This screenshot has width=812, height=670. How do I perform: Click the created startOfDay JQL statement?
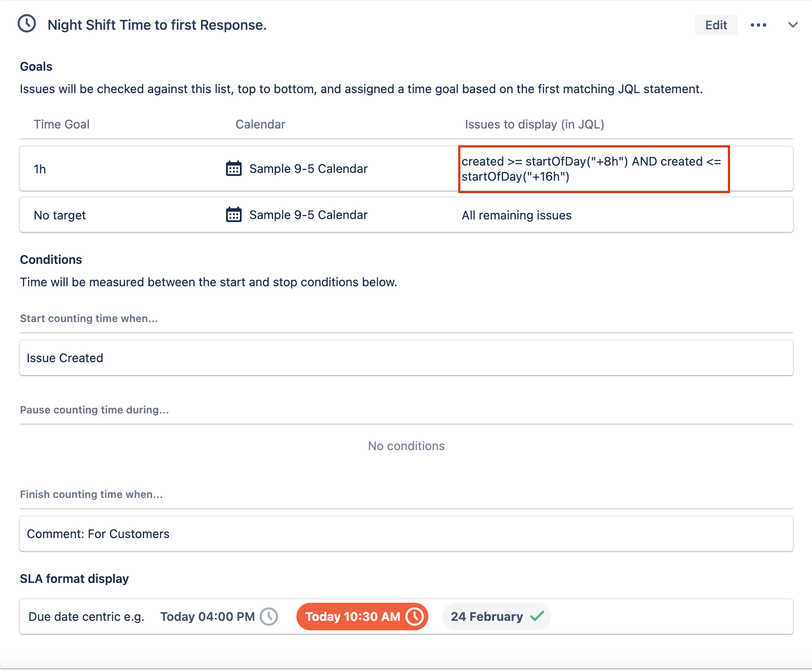click(591, 169)
